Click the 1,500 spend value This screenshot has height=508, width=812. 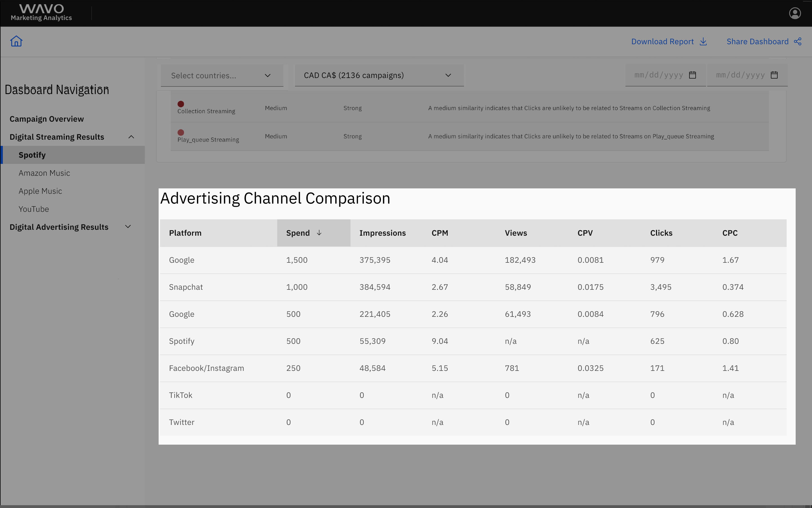(297, 260)
